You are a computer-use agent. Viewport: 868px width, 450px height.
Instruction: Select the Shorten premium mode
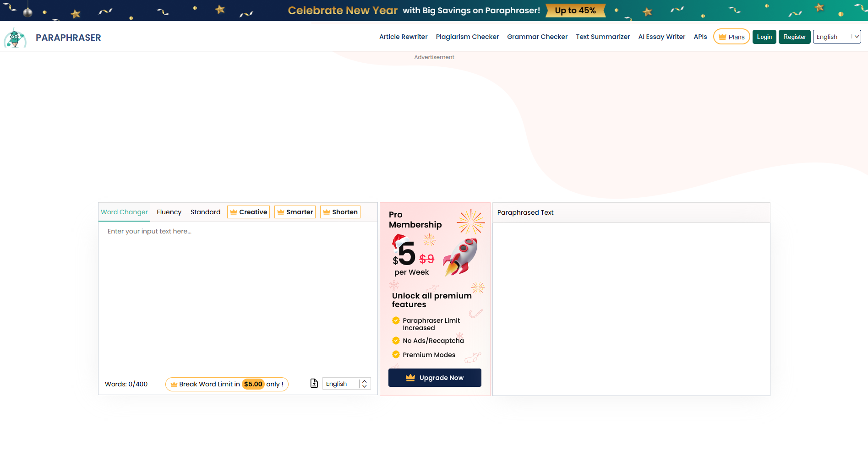(x=340, y=212)
